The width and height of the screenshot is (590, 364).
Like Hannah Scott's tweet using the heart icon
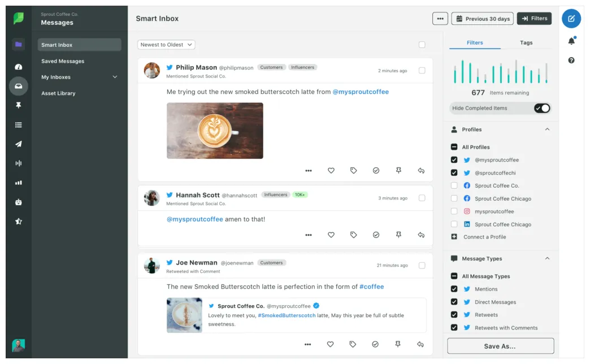click(x=331, y=235)
